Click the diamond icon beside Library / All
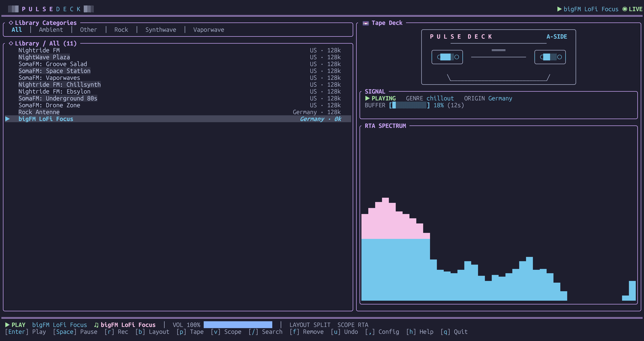This screenshot has width=644, height=341. [11, 43]
